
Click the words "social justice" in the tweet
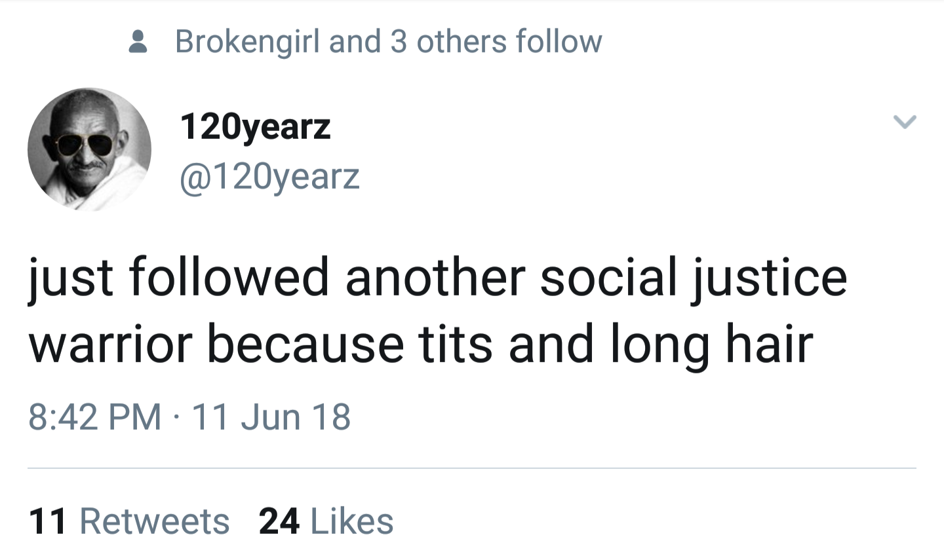click(693, 277)
